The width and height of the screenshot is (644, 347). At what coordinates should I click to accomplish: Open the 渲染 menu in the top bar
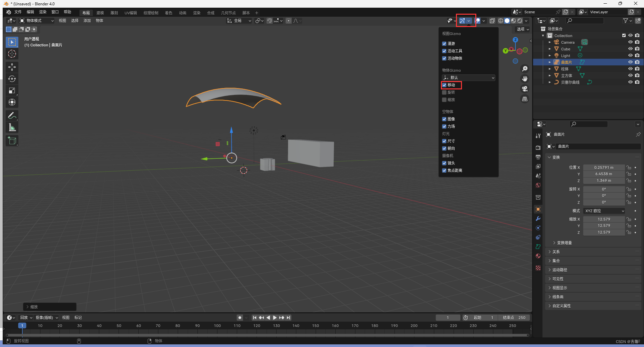click(x=42, y=12)
